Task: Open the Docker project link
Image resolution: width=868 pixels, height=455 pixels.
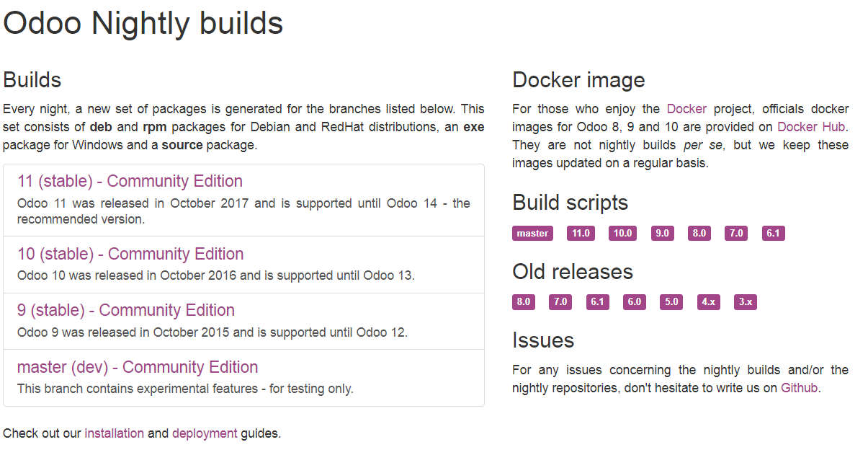Action: coord(686,109)
